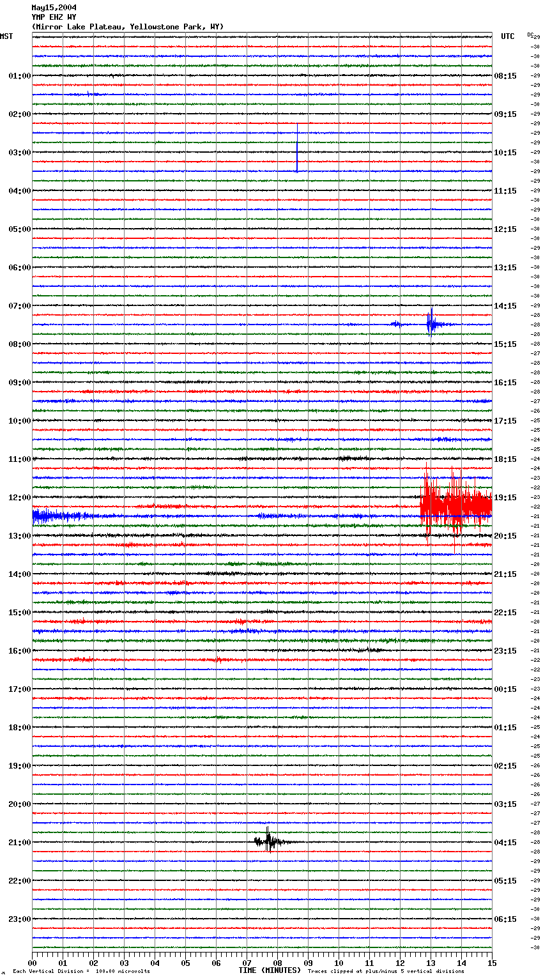543x980 pixels.
Task: Click the 00 minute tick label
Action: click(x=32, y=963)
